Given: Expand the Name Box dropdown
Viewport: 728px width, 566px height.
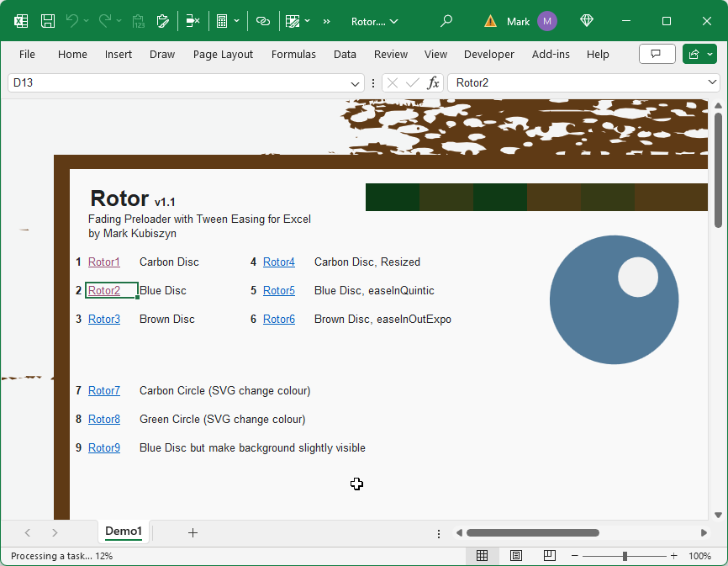Looking at the screenshot, I should pyautogui.click(x=356, y=83).
